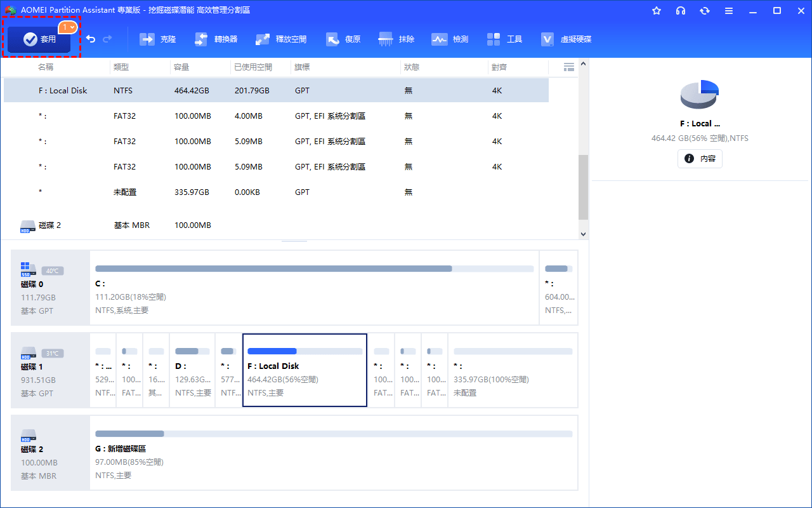Open the Free up space (釋放空間) tool

(281, 39)
